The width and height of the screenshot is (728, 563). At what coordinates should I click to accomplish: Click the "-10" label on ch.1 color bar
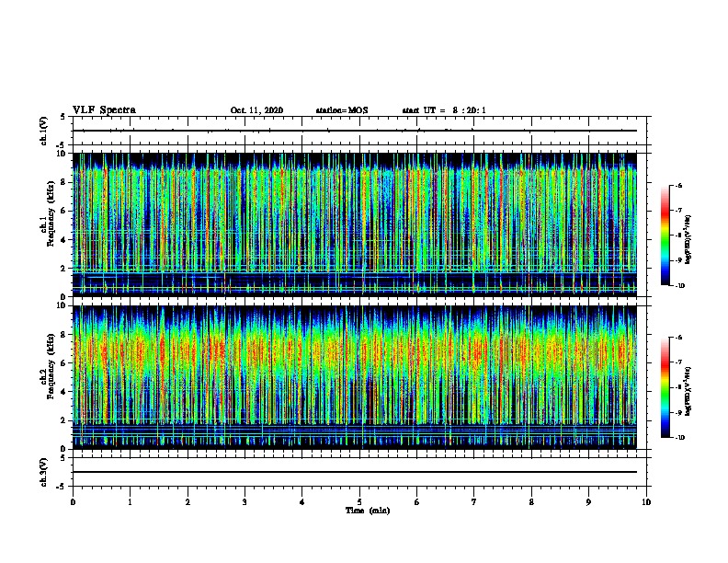tap(679, 286)
